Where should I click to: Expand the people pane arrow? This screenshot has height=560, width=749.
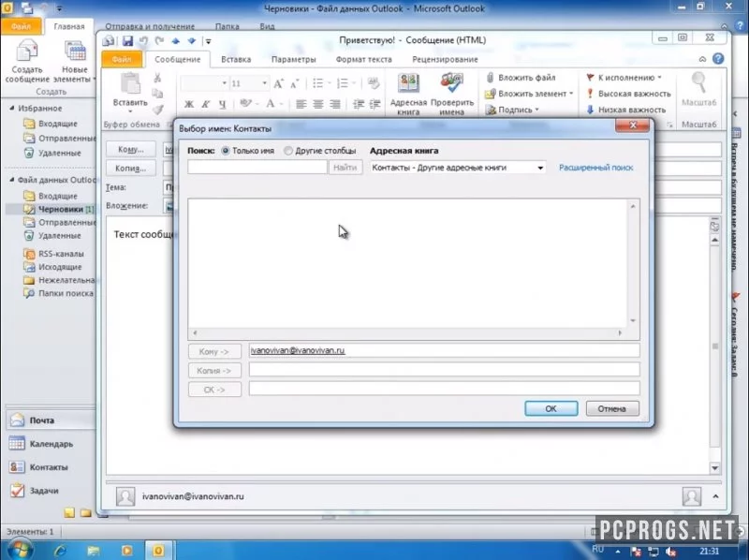715,496
